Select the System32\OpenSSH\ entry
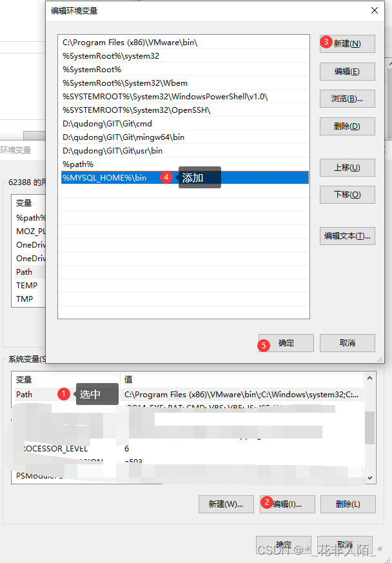 click(x=184, y=110)
